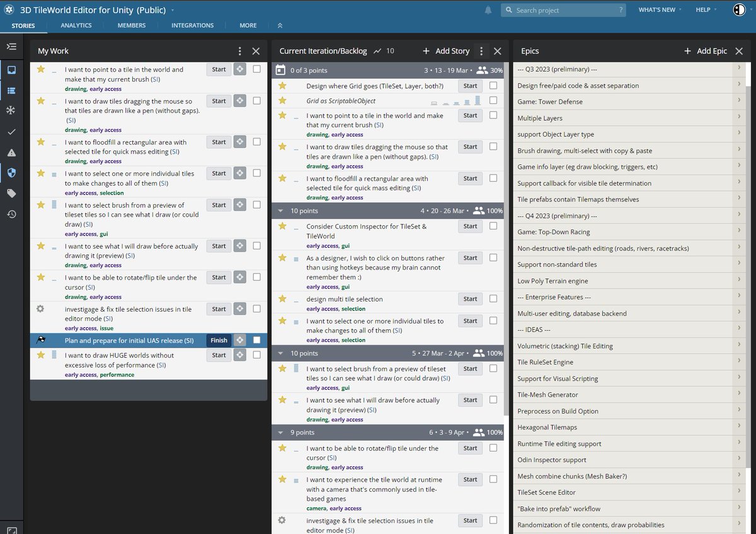
Task: Click the Search project field
Action: click(x=564, y=10)
